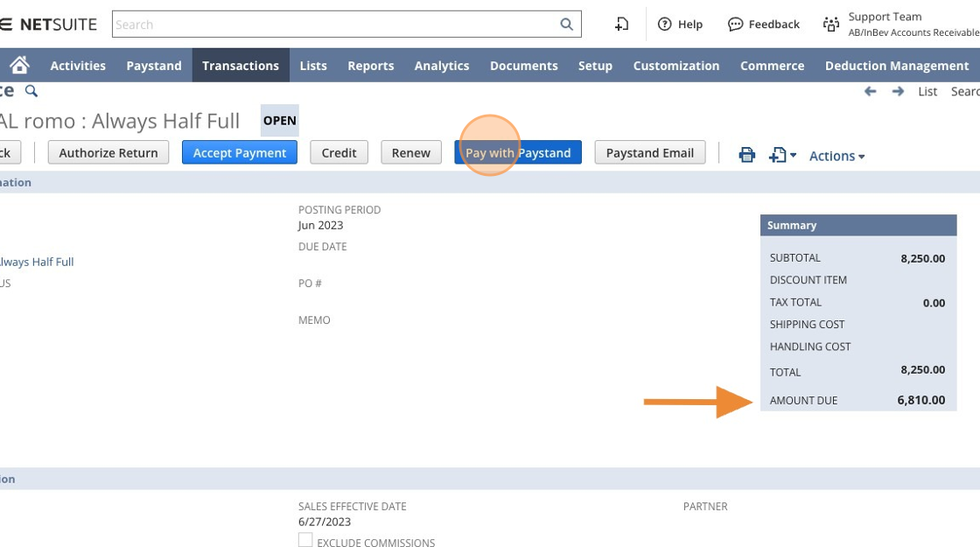Click the PO # field label
Viewport: 980px width, 547px height.
310,284
